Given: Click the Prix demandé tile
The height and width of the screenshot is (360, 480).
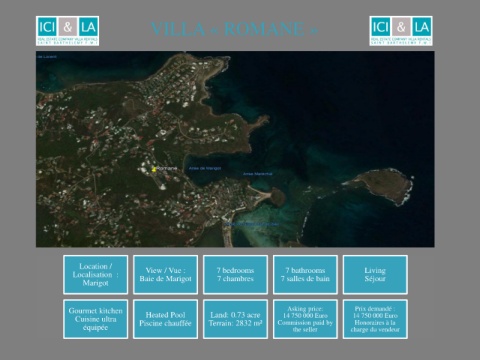Looking at the screenshot, I should tap(375, 319).
